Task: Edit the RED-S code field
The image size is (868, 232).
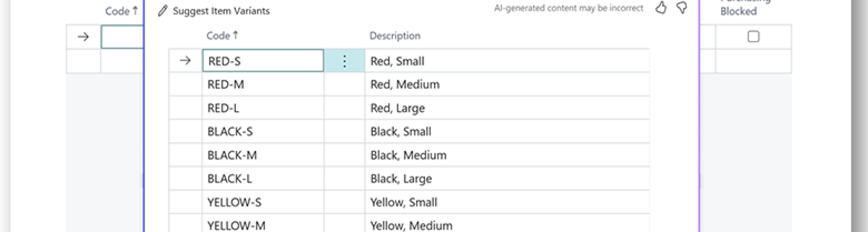Action: coord(263,61)
